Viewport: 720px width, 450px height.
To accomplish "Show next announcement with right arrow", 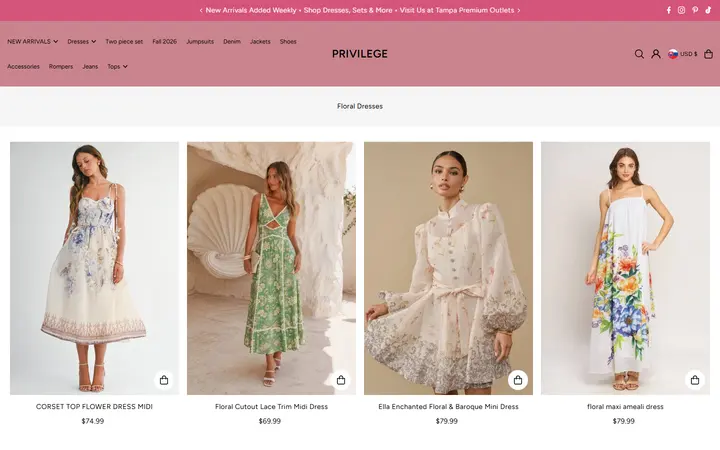I will 519,10.
